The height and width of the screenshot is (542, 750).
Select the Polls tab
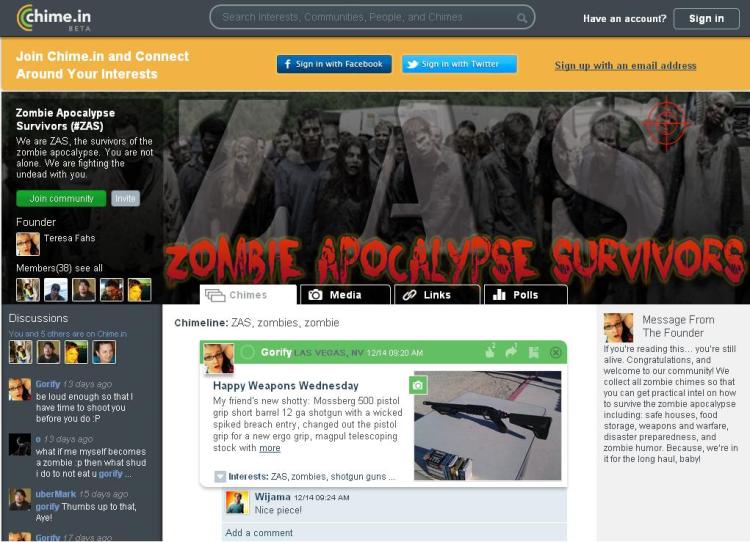(x=525, y=295)
